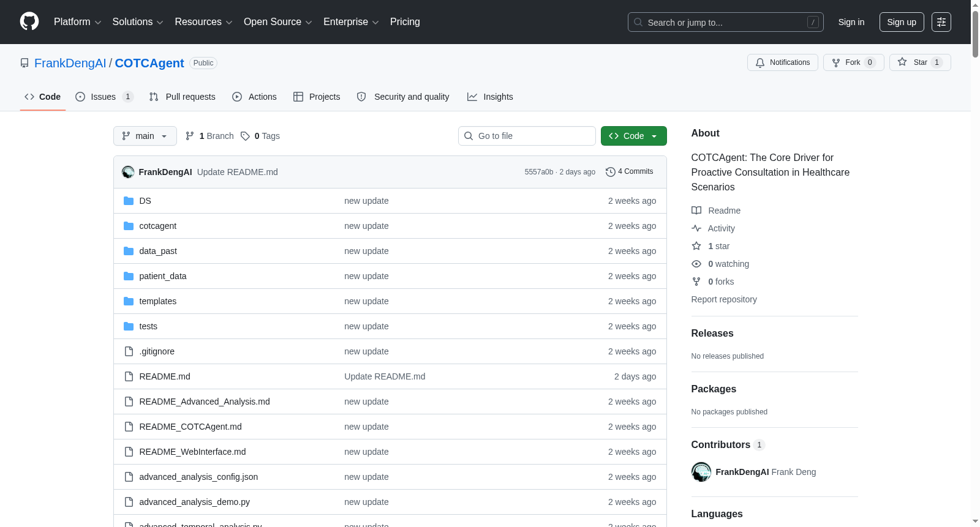The width and height of the screenshot is (980, 527).
Task: Open README_WebInterface.md file
Action: [192, 452]
